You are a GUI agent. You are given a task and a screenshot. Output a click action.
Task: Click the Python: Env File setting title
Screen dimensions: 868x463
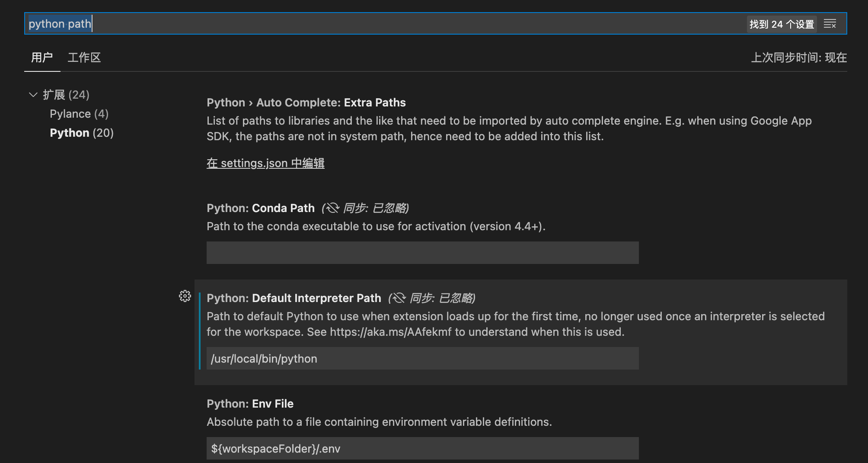tap(250, 404)
